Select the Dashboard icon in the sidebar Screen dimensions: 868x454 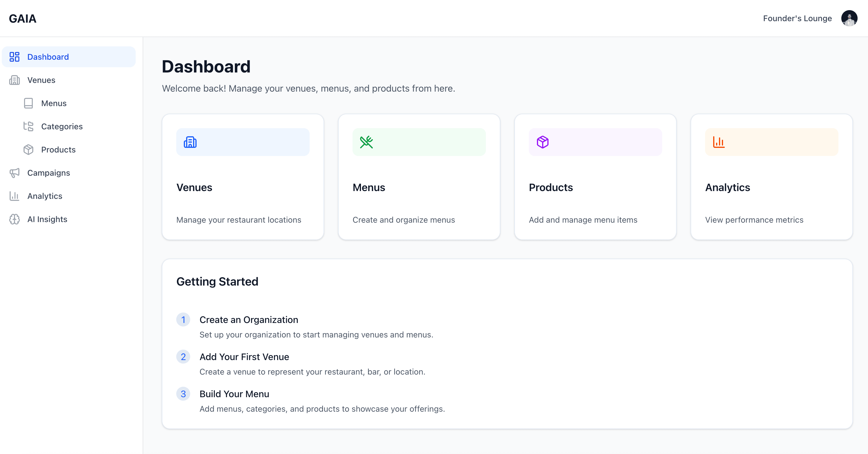coord(14,57)
